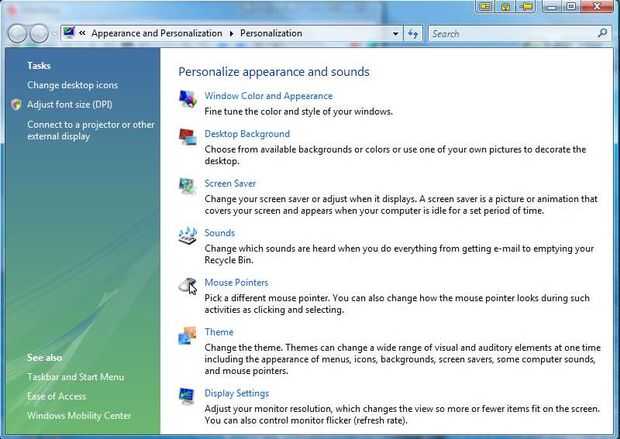Image resolution: width=620 pixels, height=439 pixels.
Task: Click the Display Settings monitor icon
Action: pos(187,396)
